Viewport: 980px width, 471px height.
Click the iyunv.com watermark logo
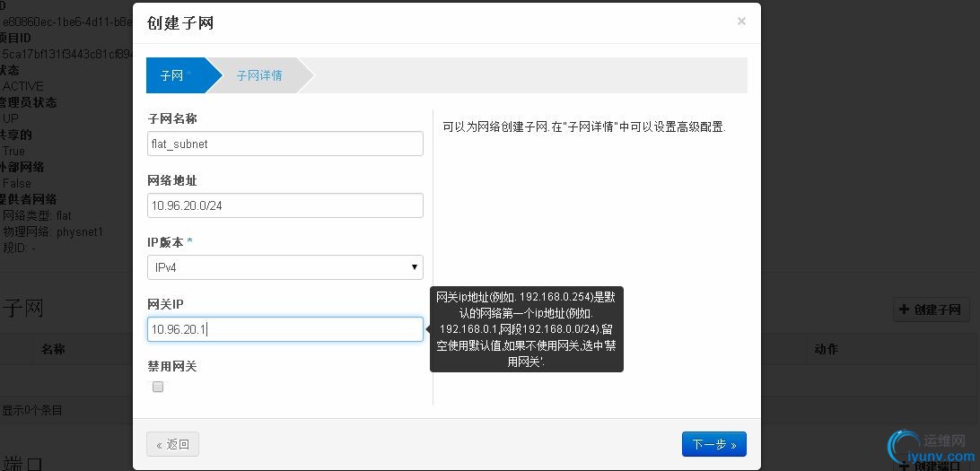click(x=932, y=449)
